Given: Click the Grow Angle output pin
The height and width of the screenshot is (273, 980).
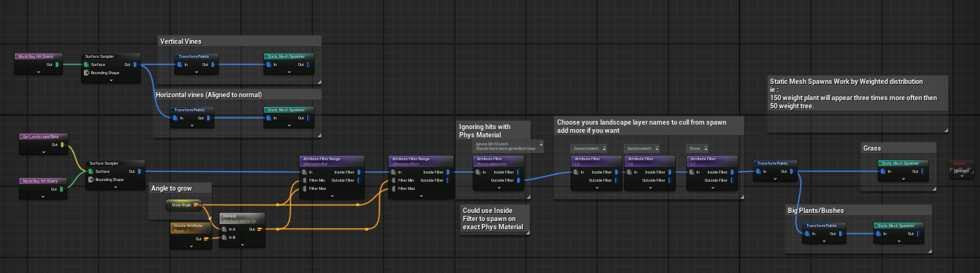Looking at the screenshot, I should (x=196, y=204).
